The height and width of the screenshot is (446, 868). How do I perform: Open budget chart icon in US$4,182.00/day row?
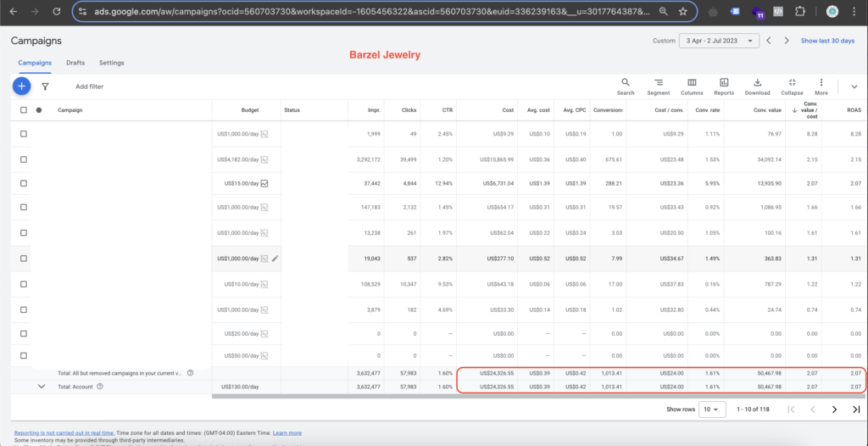[x=264, y=159]
